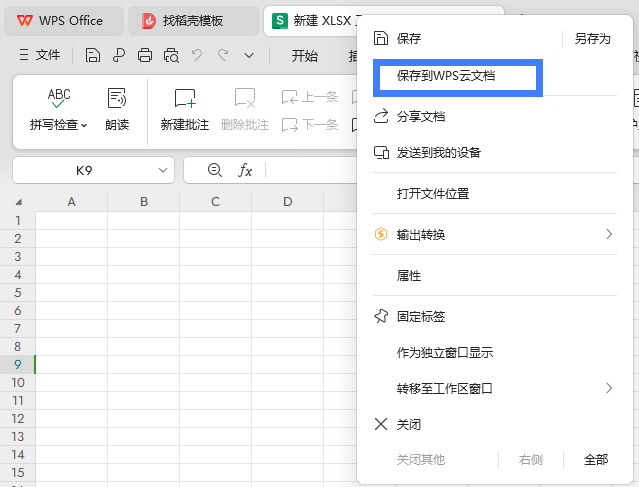
Task: Select cell B5 in the spreadsheet
Action: coord(143,293)
